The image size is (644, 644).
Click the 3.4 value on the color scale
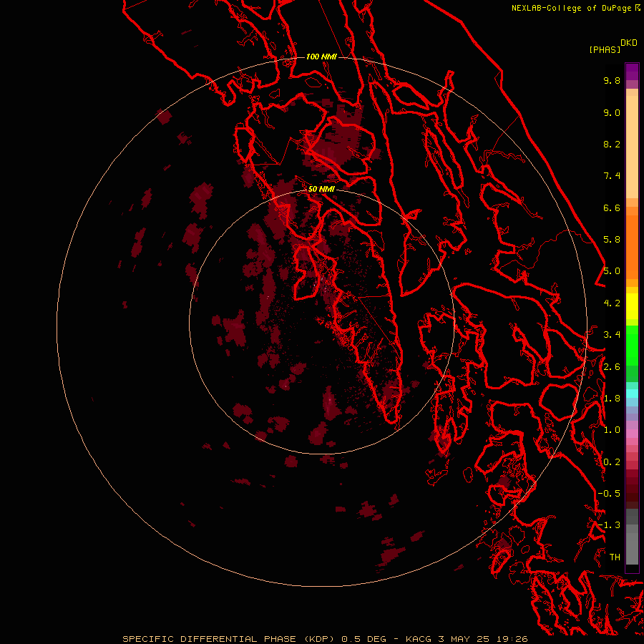(612, 335)
